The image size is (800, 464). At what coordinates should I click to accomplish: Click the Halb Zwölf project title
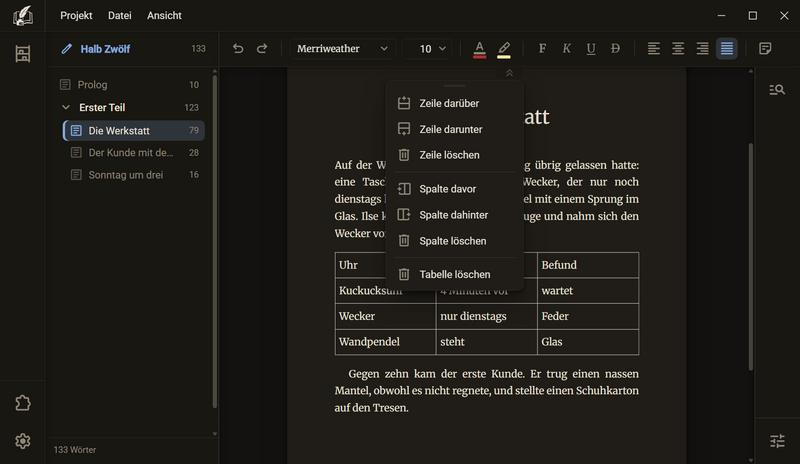[x=105, y=49]
